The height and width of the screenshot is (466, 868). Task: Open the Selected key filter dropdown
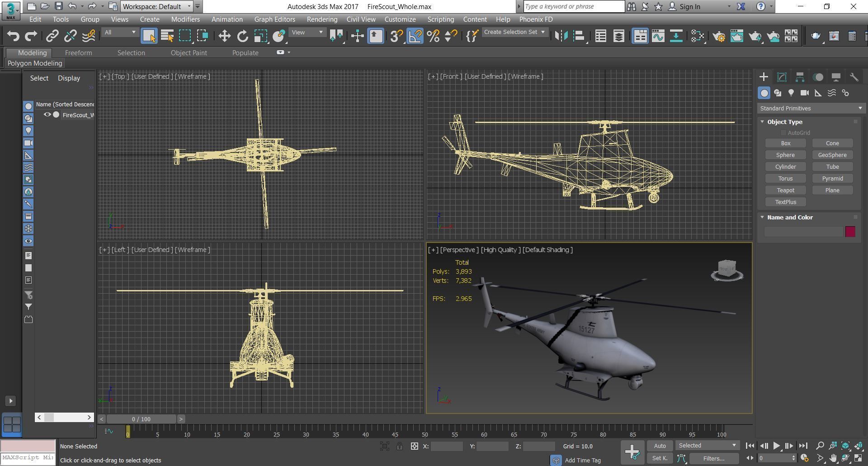(708, 446)
